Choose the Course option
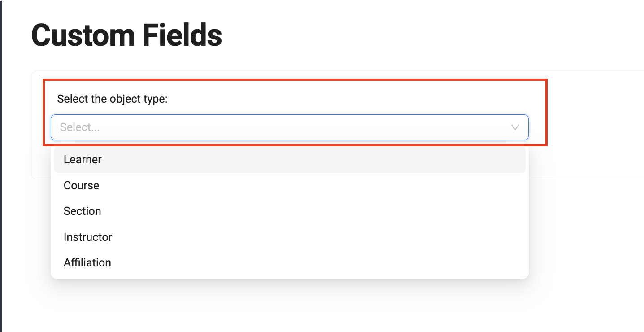 [x=82, y=185]
